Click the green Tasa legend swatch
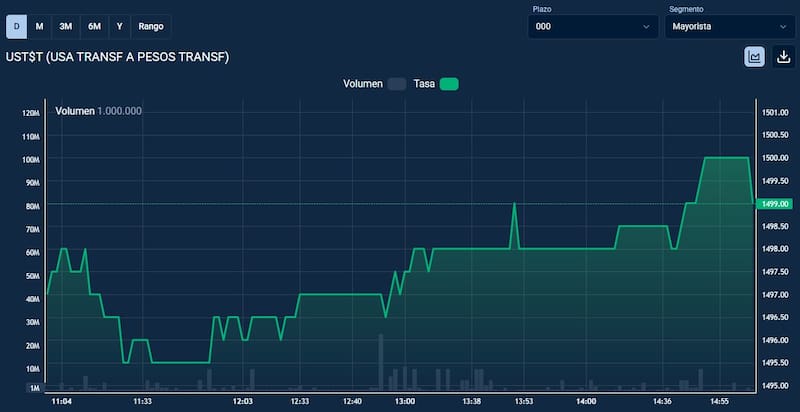800x412 pixels. pos(449,84)
